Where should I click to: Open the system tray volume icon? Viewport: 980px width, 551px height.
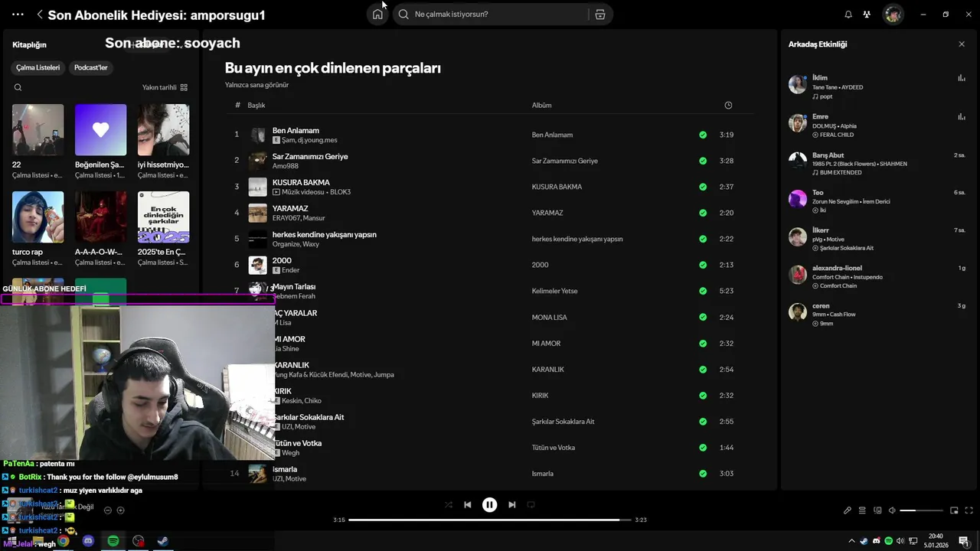[x=900, y=541]
